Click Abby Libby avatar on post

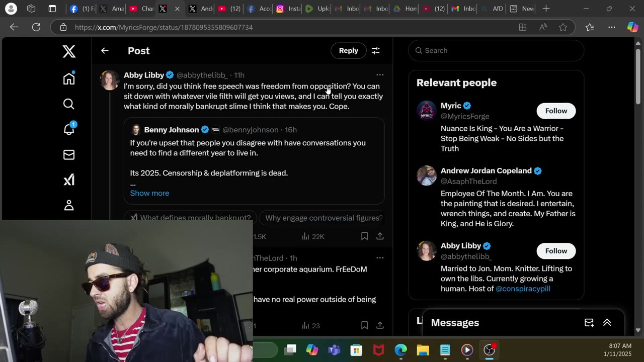pyautogui.click(x=110, y=80)
